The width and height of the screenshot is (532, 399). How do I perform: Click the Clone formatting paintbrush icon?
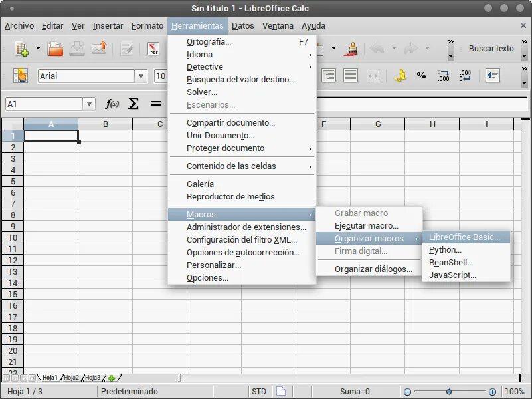tap(351, 49)
